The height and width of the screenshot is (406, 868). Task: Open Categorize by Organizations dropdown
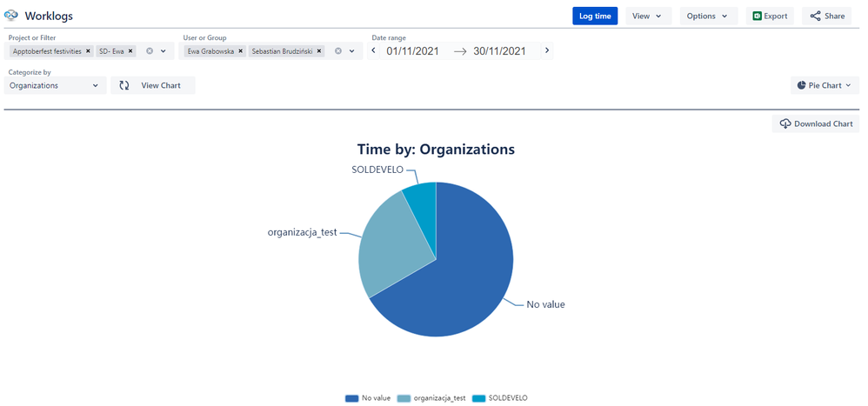[x=55, y=86]
